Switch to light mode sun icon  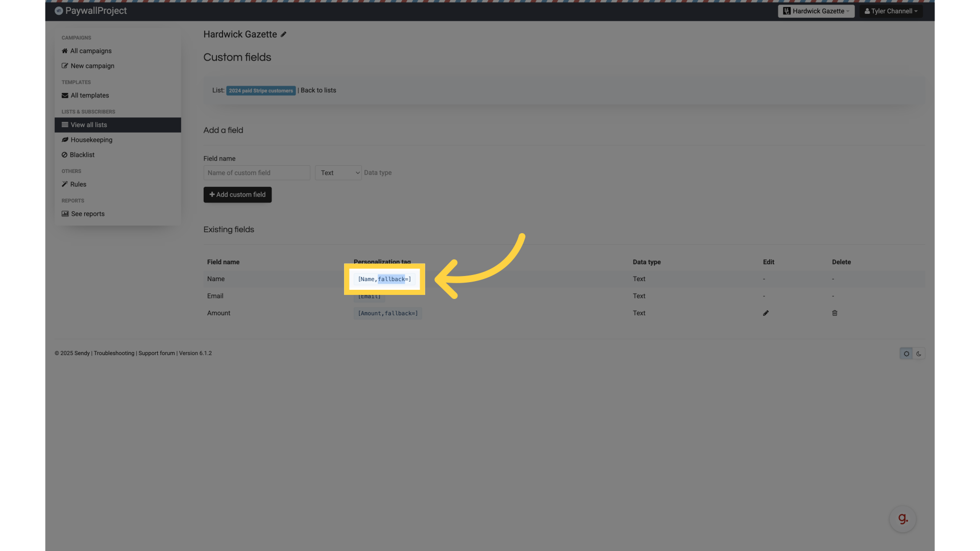click(906, 354)
